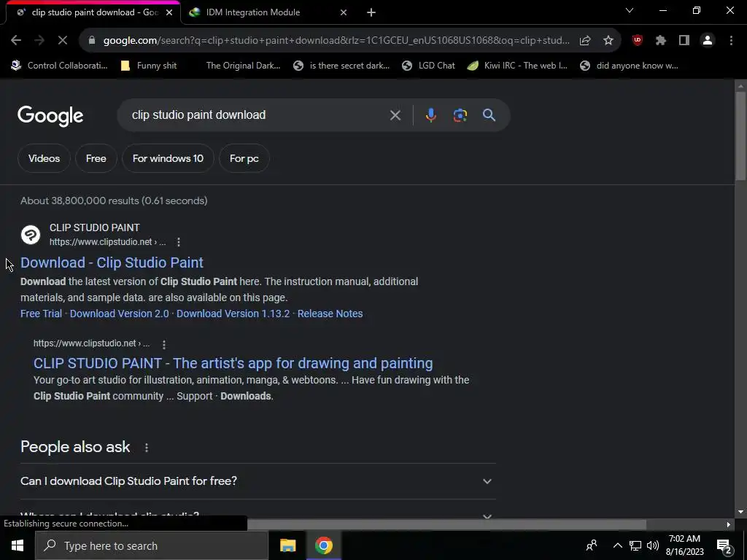The width and height of the screenshot is (747, 560).
Task: Open Control Collaborati... bookmark
Action: 59,66
